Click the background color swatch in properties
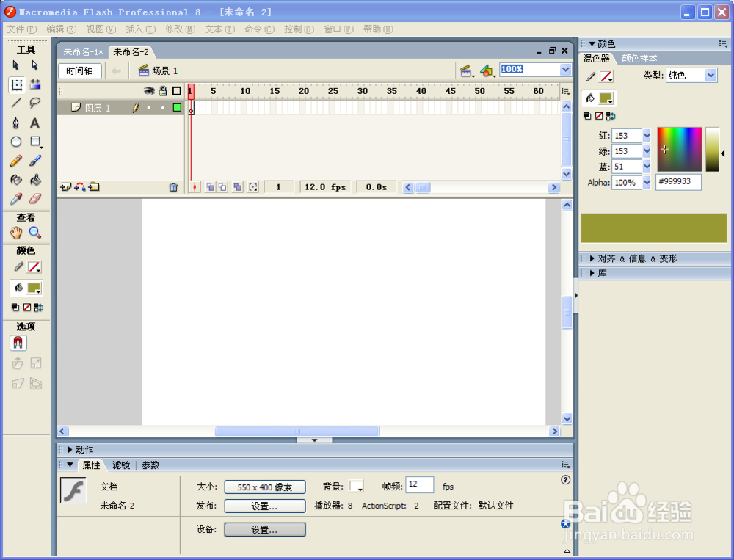 click(x=357, y=487)
